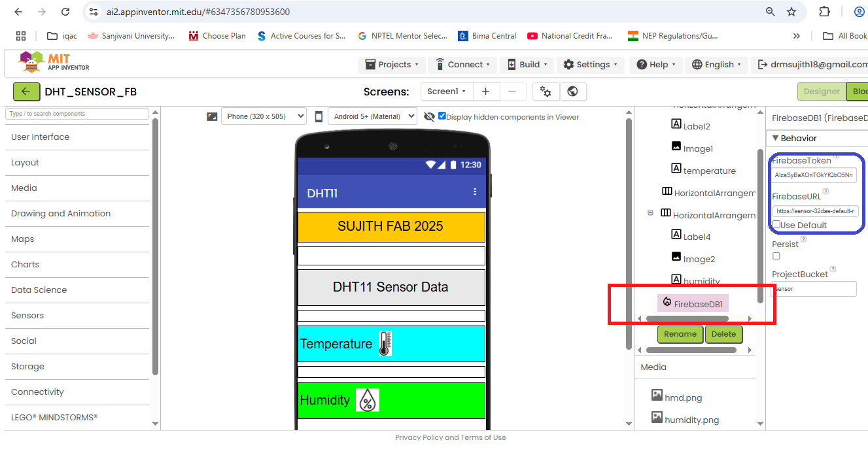Open the Connect dropdown menu
Viewport: 868px width, 470px height.
(x=463, y=65)
